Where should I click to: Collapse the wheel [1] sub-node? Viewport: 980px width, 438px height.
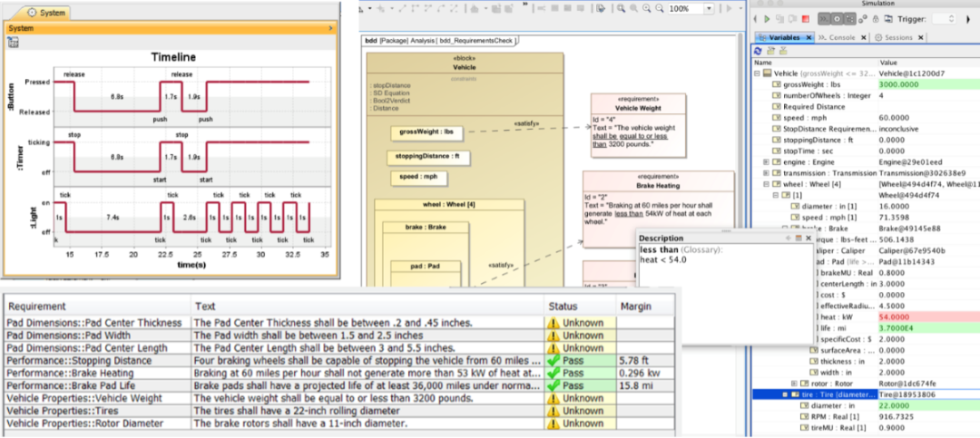click(x=775, y=195)
